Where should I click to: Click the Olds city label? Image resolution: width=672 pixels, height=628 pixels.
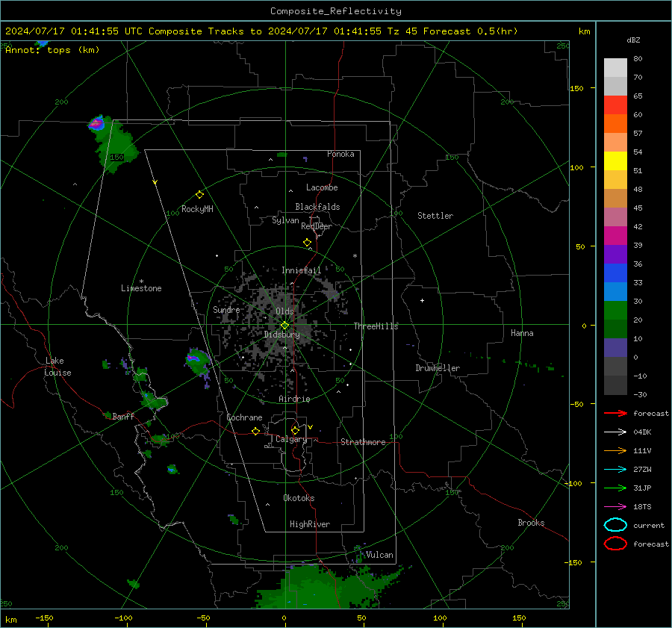coord(284,311)
